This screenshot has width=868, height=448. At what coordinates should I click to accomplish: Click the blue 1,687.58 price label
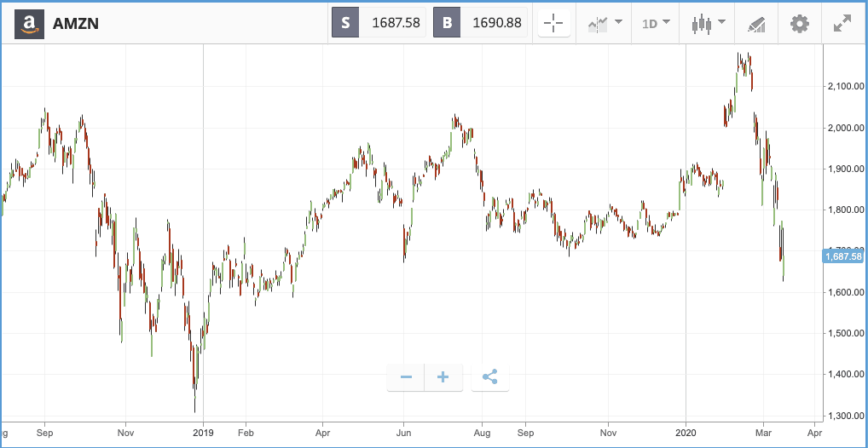pyautogui.click(x=843, y=256)
